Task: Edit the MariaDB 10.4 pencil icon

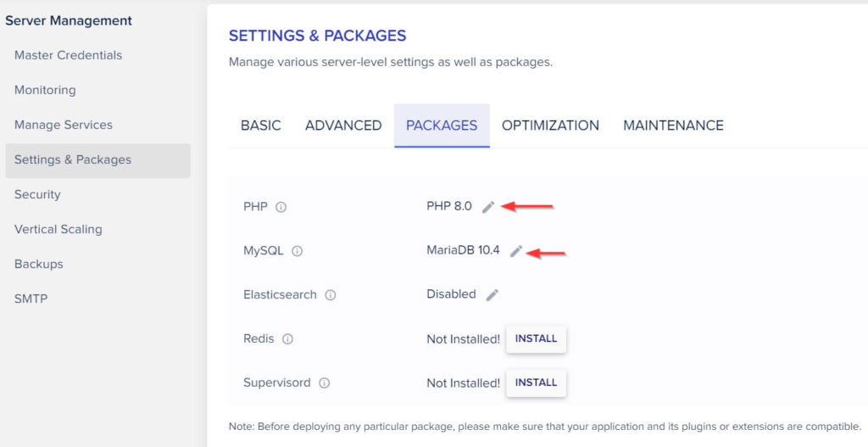Action: click(516, 251)
